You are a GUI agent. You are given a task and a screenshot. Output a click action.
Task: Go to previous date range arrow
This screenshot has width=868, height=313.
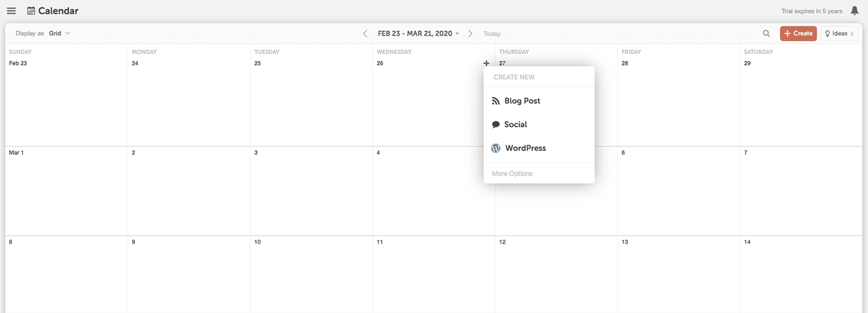point(365,33)
